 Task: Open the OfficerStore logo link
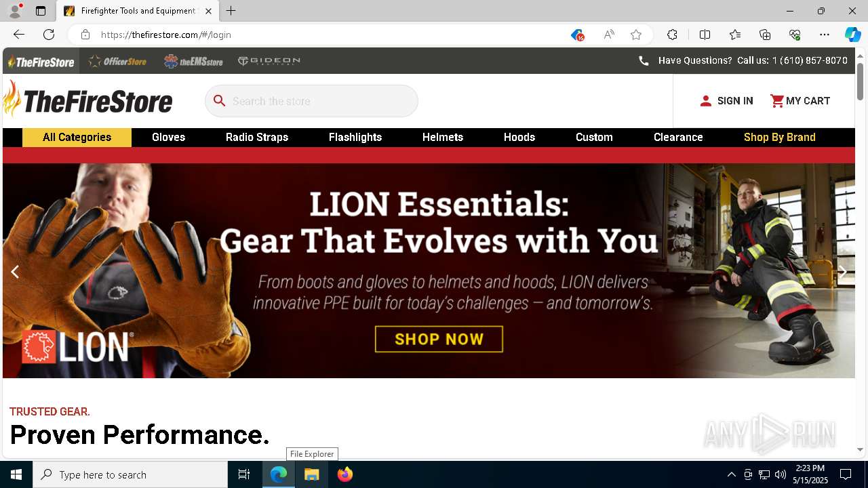[x=117, y=61]
